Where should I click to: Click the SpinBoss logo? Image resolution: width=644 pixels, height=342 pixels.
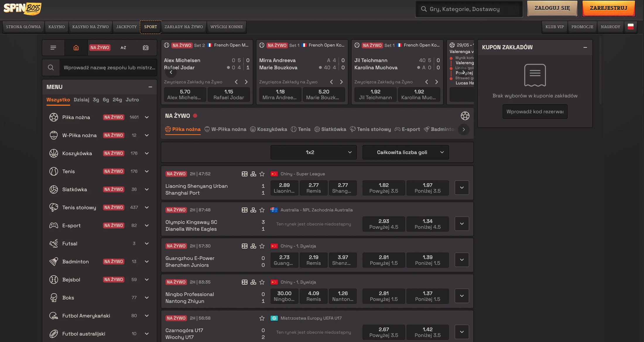[22, 8]
